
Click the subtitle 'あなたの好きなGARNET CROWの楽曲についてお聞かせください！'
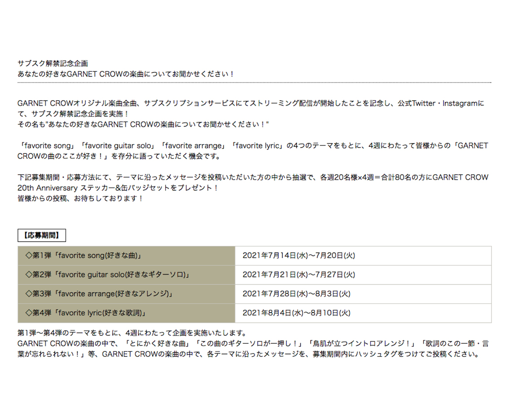click(126, 74)
